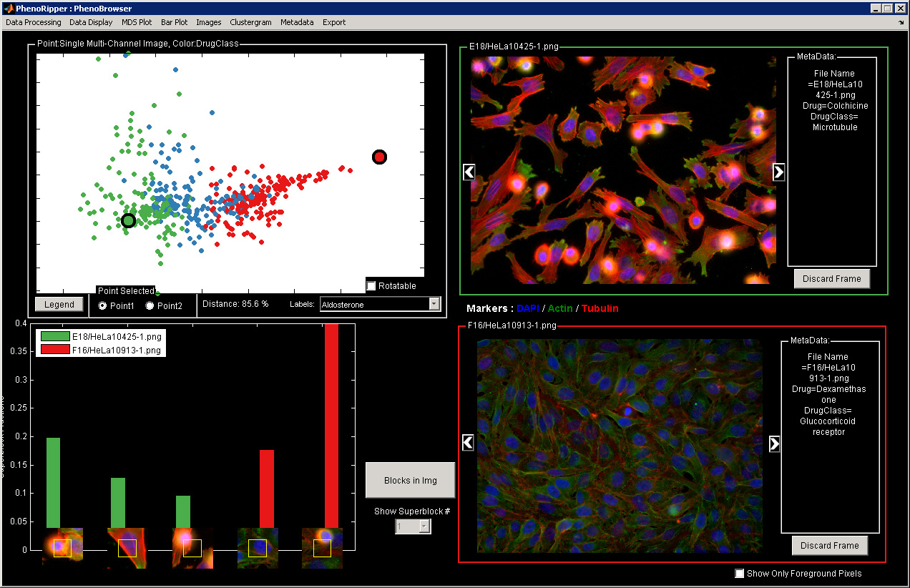Viewport: 910px width, 588px height.
Task: Go to previous image in the E18 panel
Action: 469,172
